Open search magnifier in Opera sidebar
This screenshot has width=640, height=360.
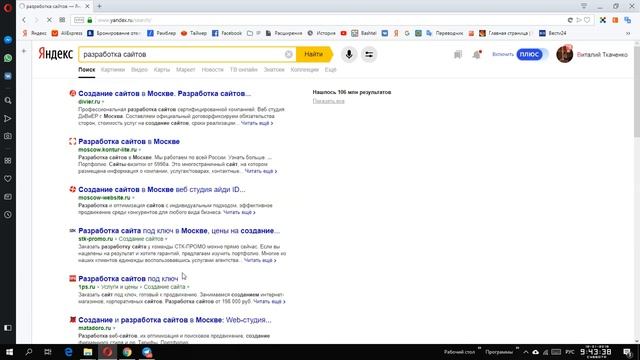point(8,100)
